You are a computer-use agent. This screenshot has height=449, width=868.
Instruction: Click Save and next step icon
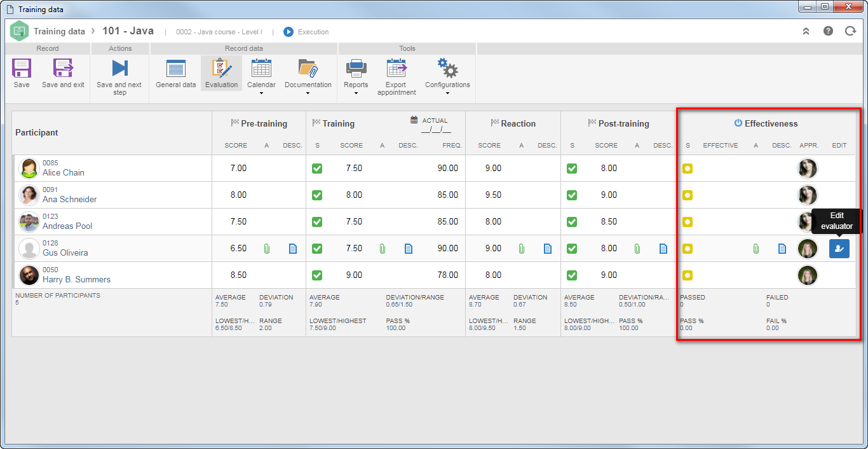[x=119, y=69]
